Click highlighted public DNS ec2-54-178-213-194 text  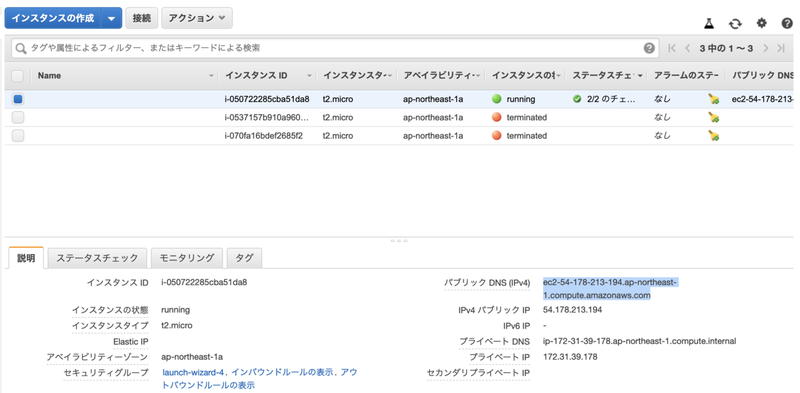tap(610, 289)
